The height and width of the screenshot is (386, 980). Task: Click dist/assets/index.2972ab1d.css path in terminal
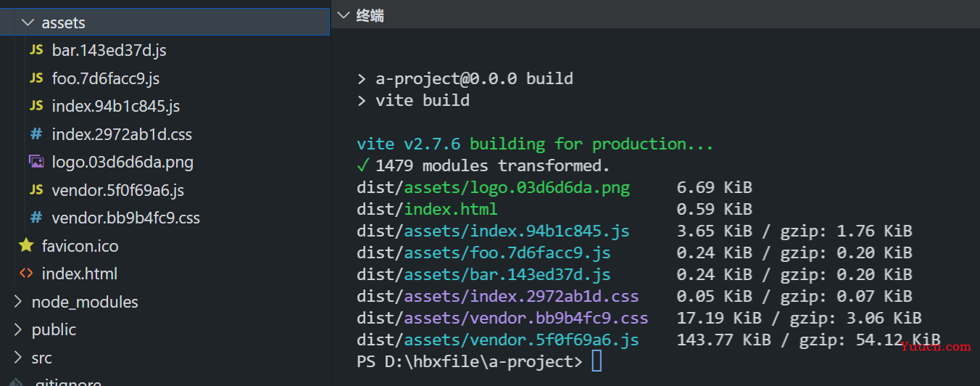coord(498,296)
